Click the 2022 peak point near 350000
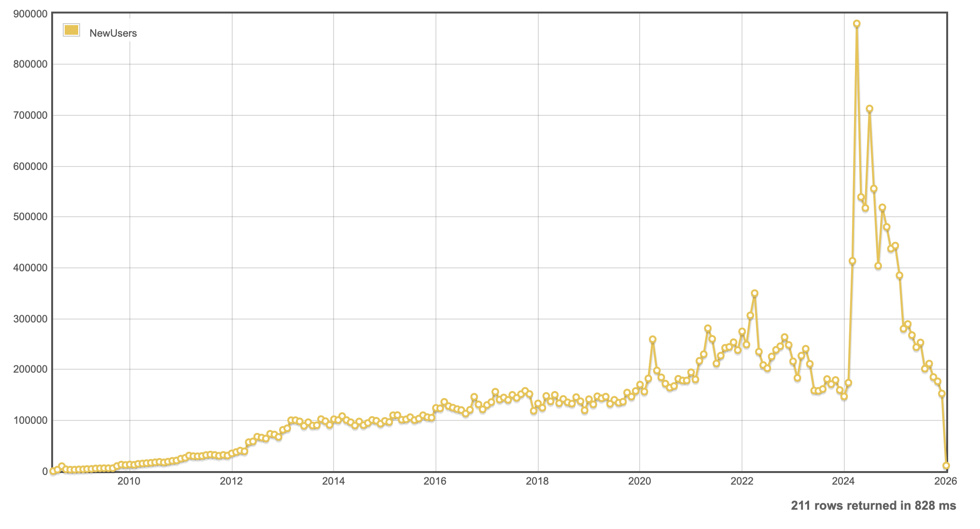Image resolution: width=980 pixels, height=529 pixels. [x=755, y=293]
